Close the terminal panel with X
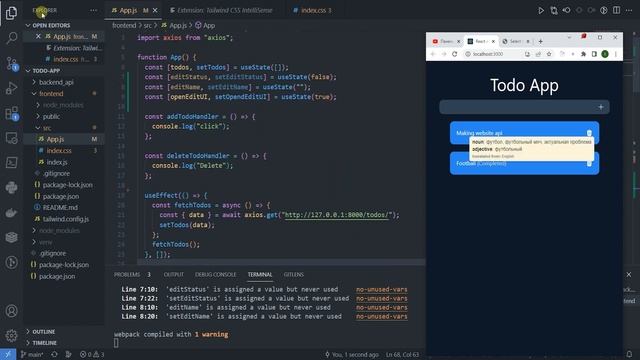The image size is (640, 360). [629, 274]
